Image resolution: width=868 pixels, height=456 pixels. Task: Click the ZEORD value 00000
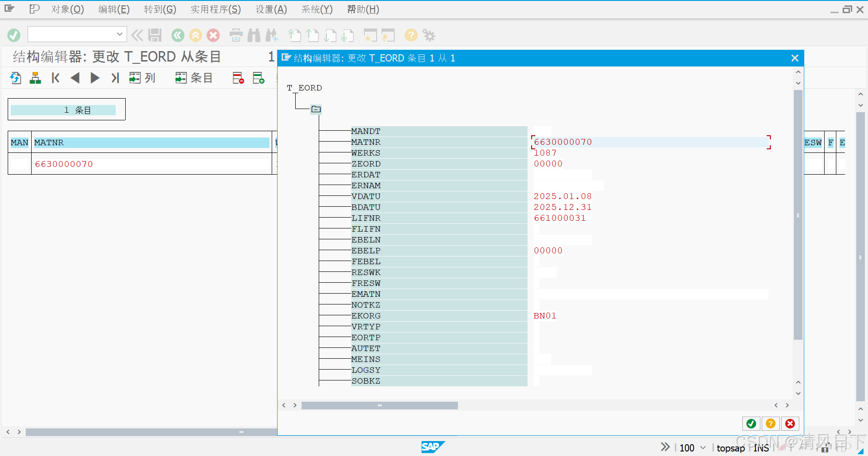click(548, 164)
